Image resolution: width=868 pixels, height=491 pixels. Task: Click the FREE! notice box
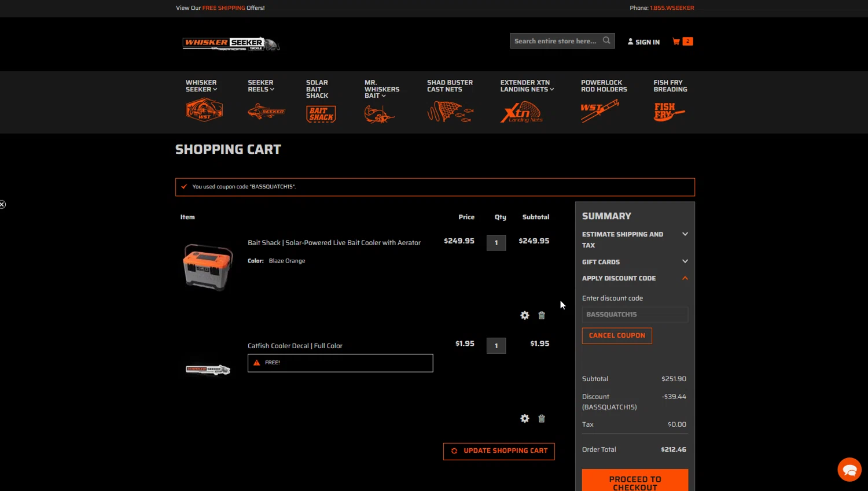(340, 363)
